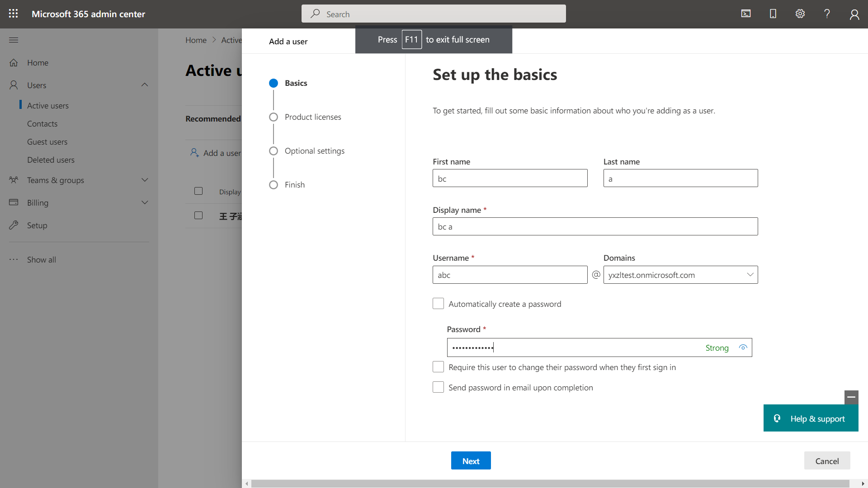Collapse the navigation menu hamburger icon
868x488 pixels.
point(14,40)
